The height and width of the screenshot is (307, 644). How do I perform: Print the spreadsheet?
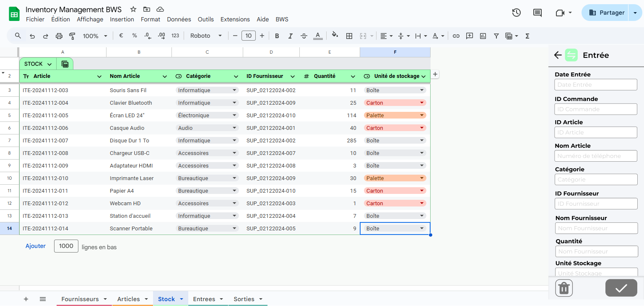(59, 36)
